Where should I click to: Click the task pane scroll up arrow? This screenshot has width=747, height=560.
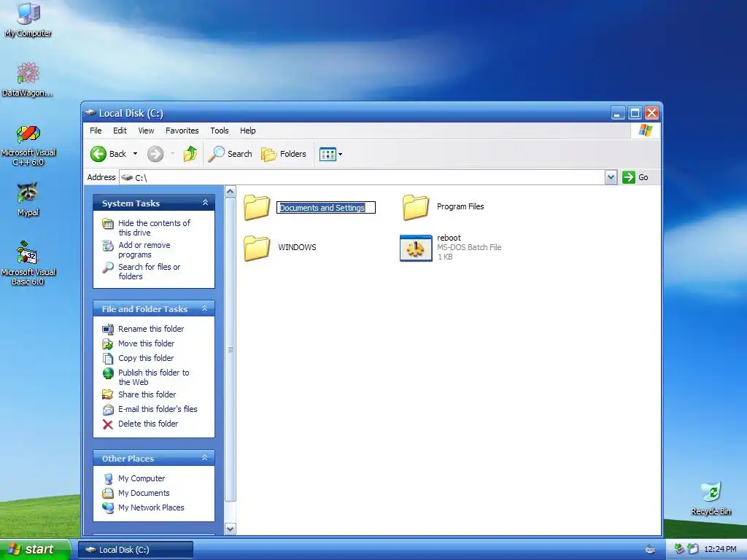230,192
